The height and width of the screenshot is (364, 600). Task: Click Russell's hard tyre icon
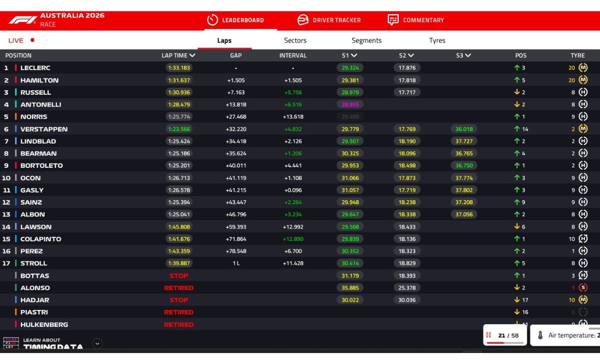click(583, 92)
